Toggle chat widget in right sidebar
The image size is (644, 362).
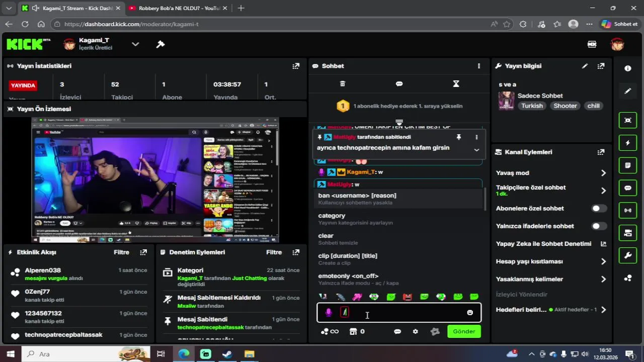628,188
